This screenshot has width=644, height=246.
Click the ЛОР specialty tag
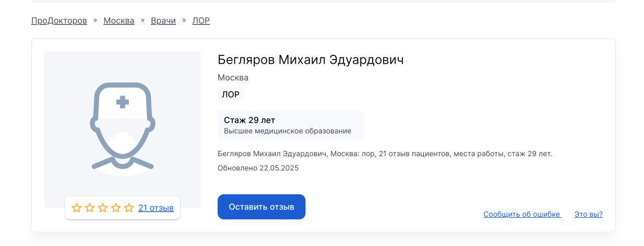(x=231, y=95)
